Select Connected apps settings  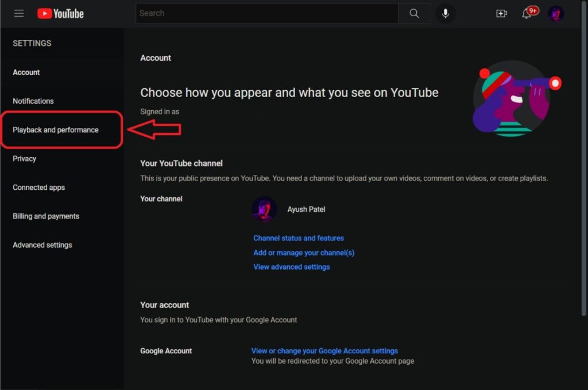[x=38, y=187]
